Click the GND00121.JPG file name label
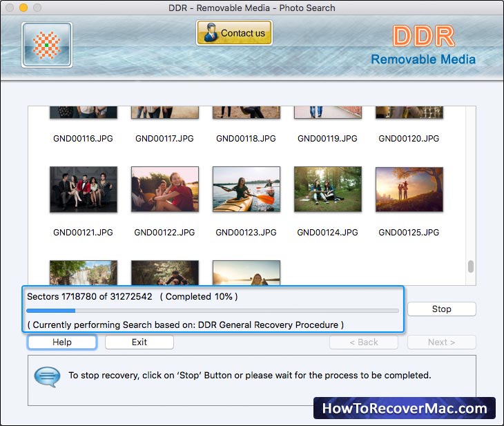 (84, 233)
